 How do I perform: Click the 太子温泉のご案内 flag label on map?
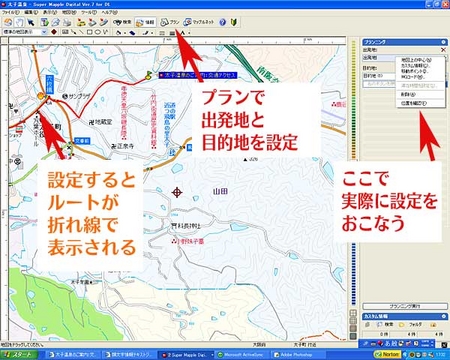198,75
